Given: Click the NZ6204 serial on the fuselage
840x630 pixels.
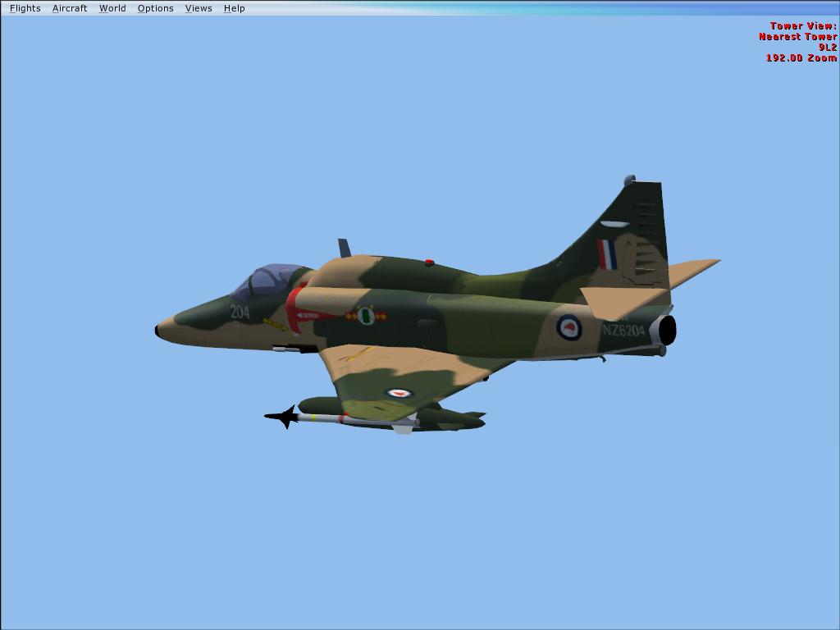Looking at the screenshot, I should (x=623, y=331).
